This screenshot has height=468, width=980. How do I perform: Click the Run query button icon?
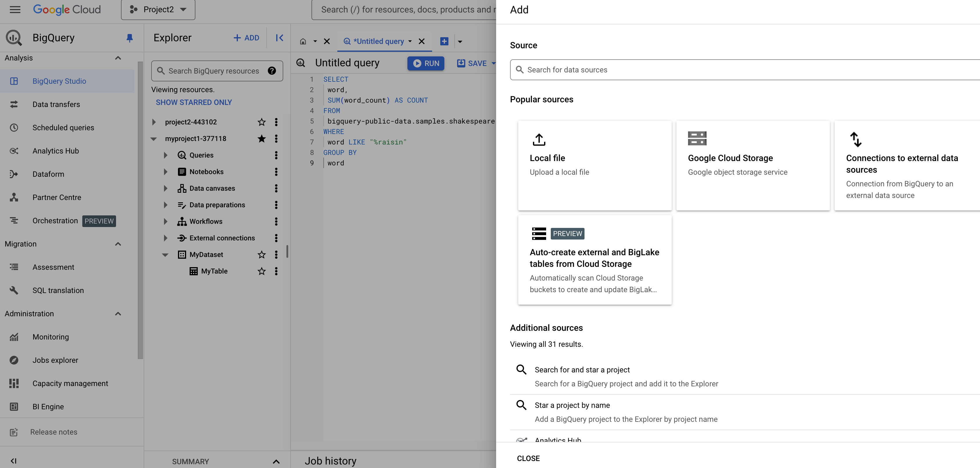[416, 62]
